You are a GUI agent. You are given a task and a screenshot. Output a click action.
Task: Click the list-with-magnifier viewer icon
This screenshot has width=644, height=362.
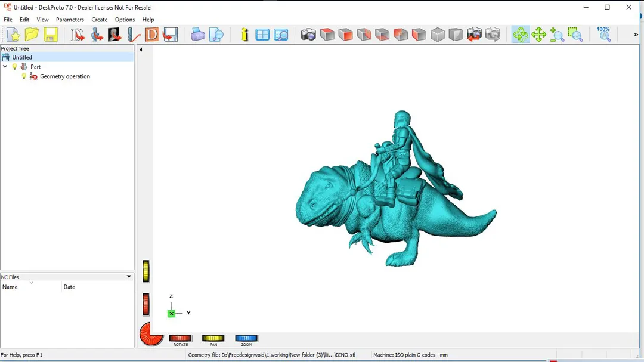point(281,35)
